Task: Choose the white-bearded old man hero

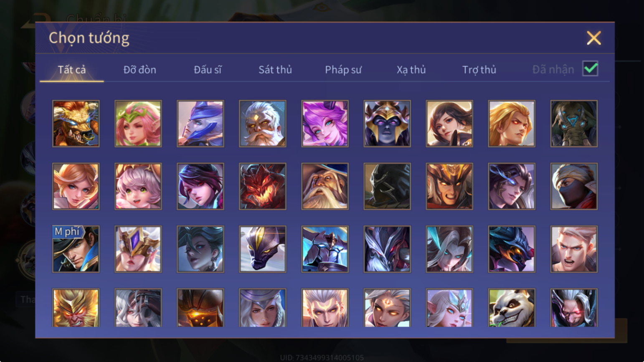Action: click(x=263, y=124)
